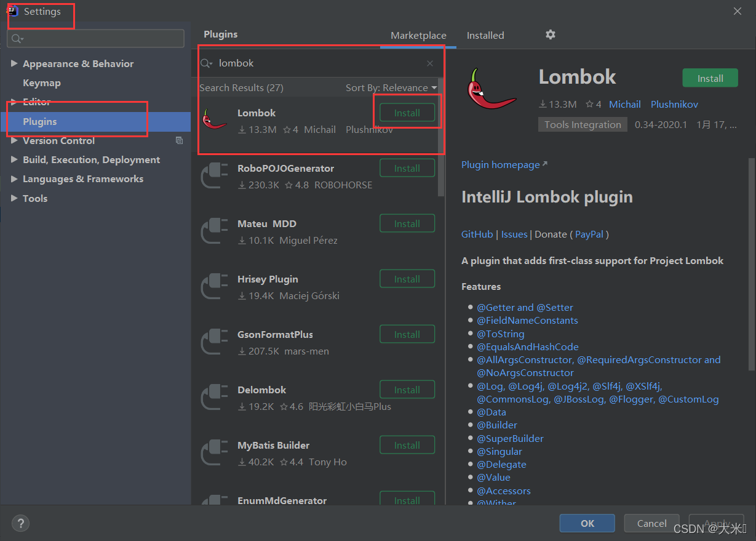Open the plugins gear settings menu
The width and height of the screenshot is (756, 541).
[551, 34]
